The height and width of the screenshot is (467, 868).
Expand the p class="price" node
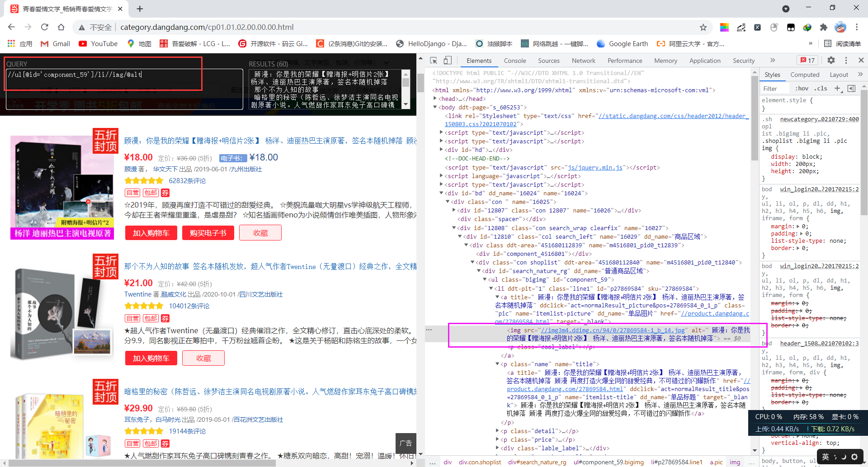[x=498, y=439]
